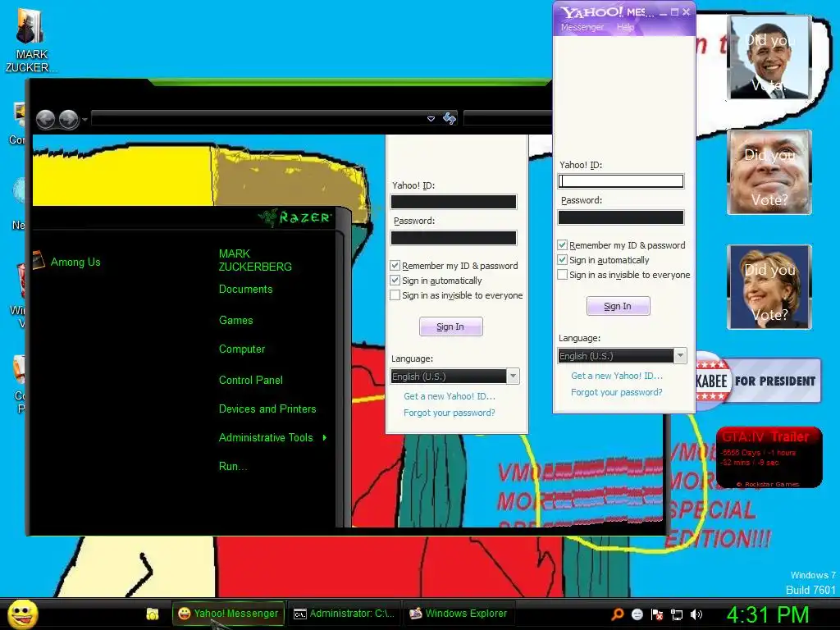Open Administrative Tools in the Start menu
The image size is (840, 630).
(x=266, y=438)
